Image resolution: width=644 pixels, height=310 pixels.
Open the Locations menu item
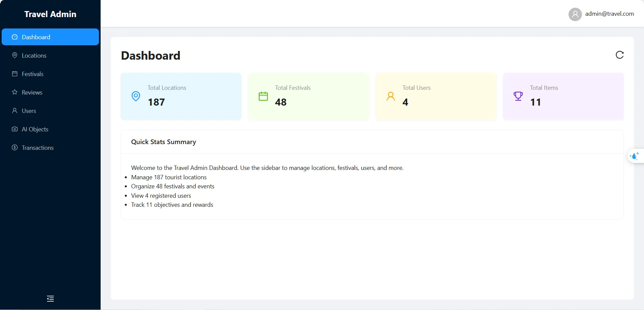click(50, 55)
